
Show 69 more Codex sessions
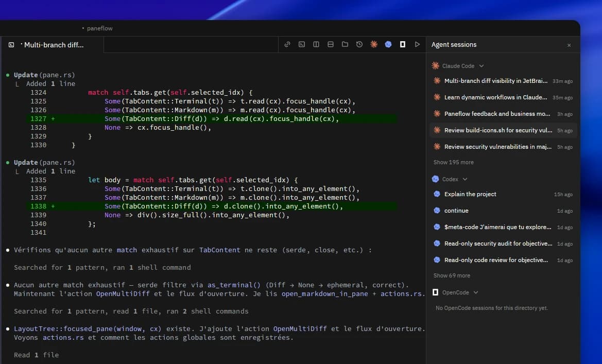click(452, 275)
